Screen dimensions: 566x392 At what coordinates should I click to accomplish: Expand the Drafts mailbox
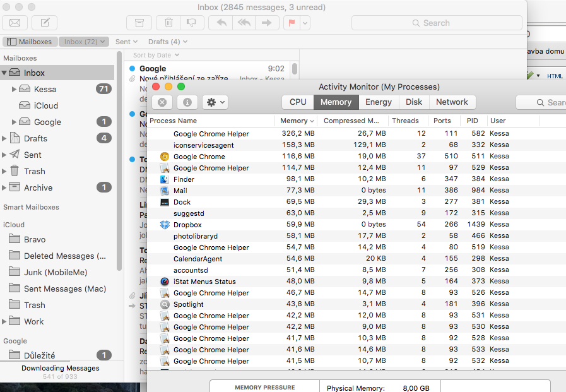(x=4, y=139)
